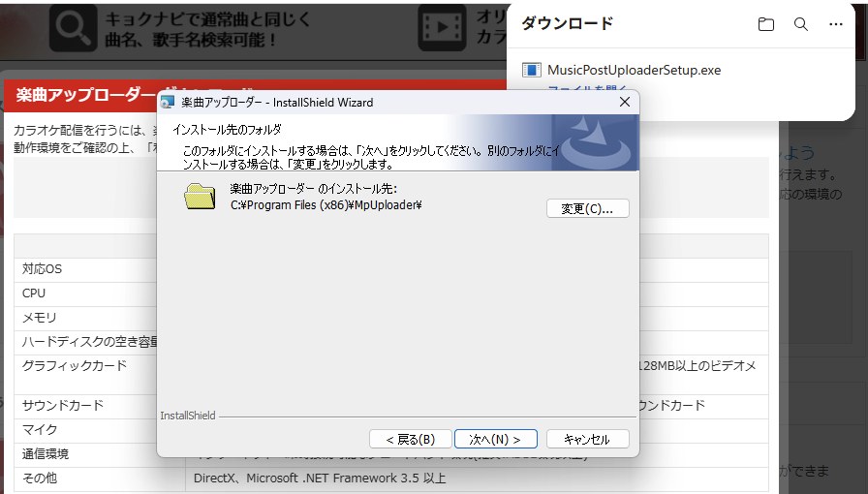Click the サウンドカード row label
Screen dimensions: 868x494
point(63,406)
